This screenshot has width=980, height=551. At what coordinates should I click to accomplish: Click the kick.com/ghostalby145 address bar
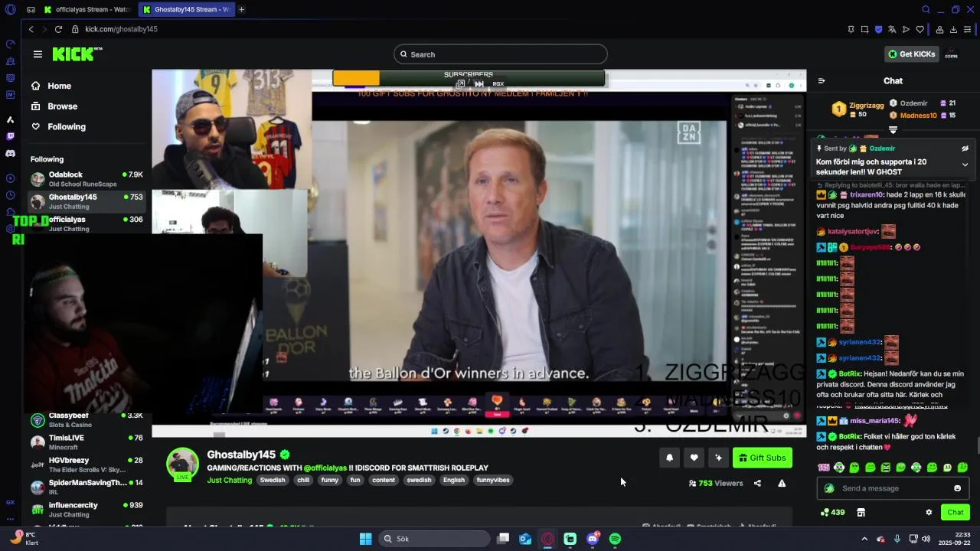tap(121, 29)
